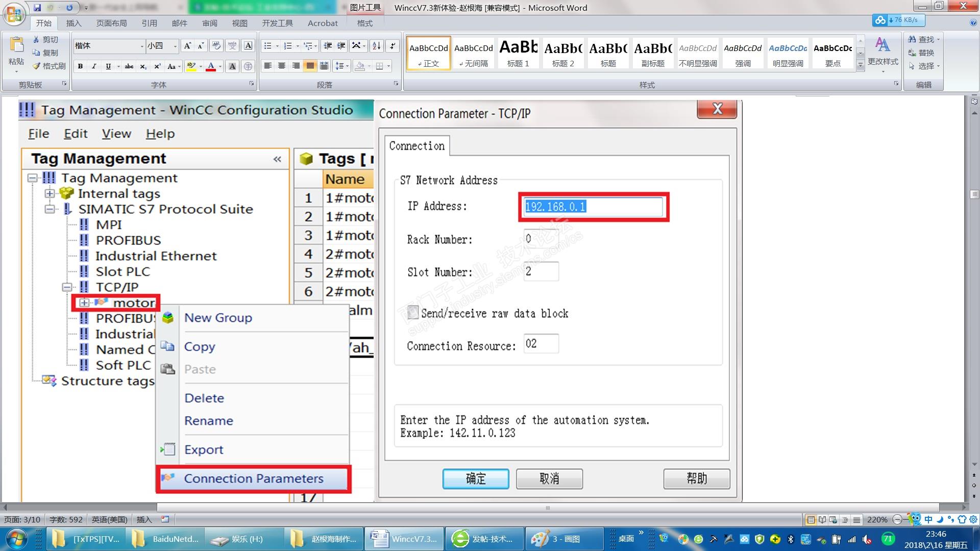Expand the motor connection node

[x=84, y=303]
